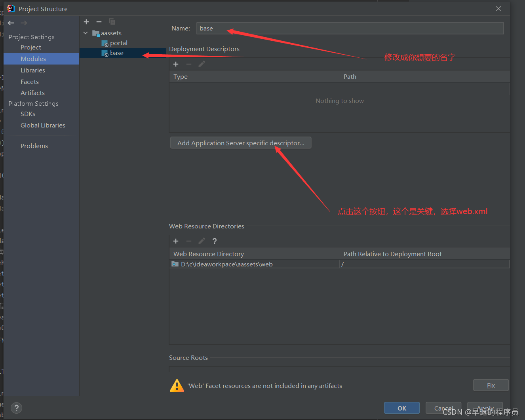Copy the selected module via copy icon
This screenshot has height=420, width=525.
(x=112, y=22)
